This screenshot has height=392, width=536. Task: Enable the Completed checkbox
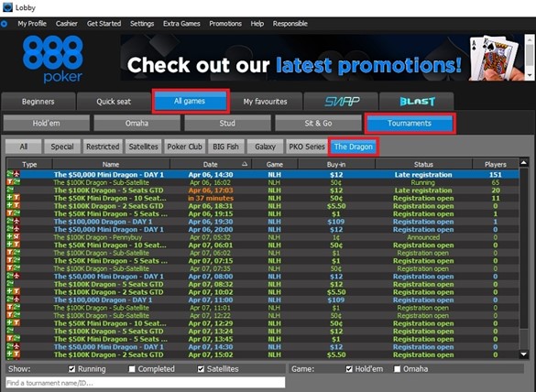132,369
